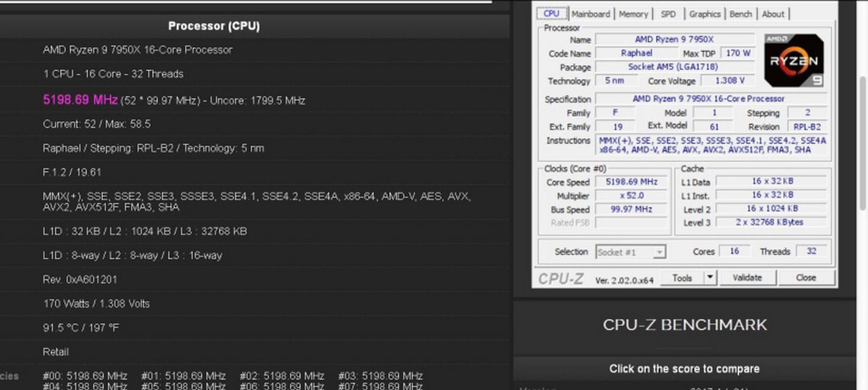Screen dimensions: 868x390
Task: Click the '#03: 5198.69 MHz' core entry
Action: point(381,375)
